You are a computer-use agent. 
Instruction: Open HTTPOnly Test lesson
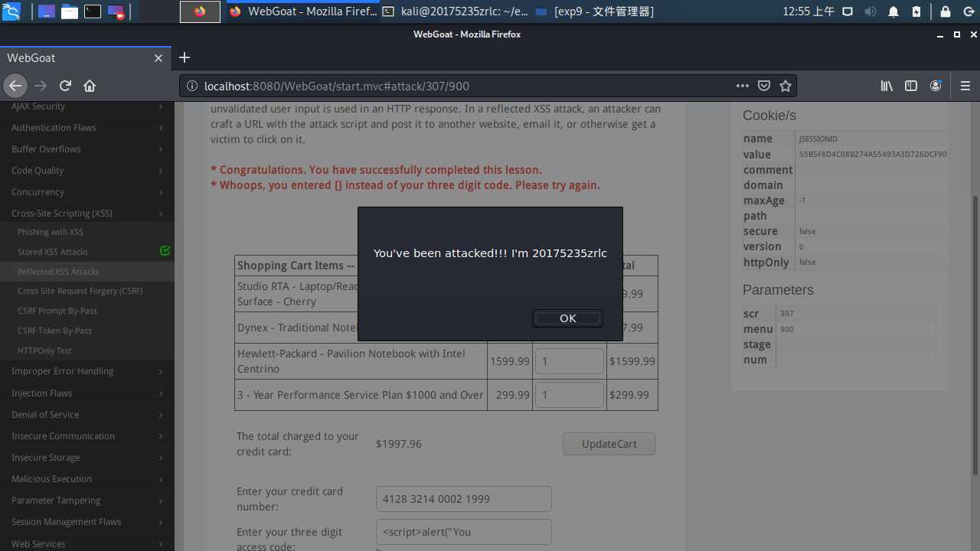tap(45, 350)
